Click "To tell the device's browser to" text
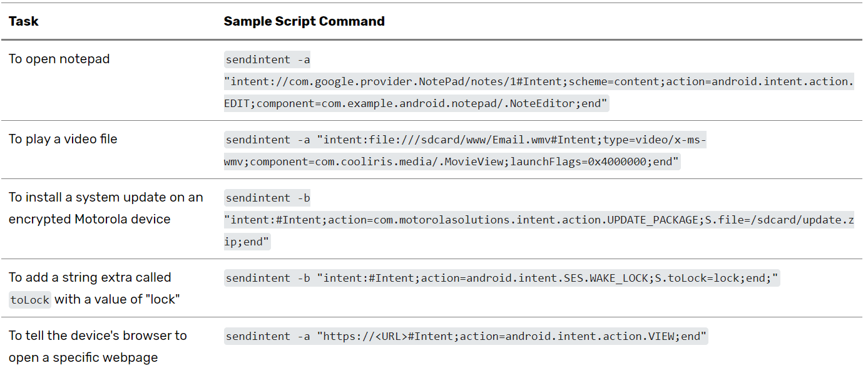Viewport: 868px width, 390px height. 98,336
